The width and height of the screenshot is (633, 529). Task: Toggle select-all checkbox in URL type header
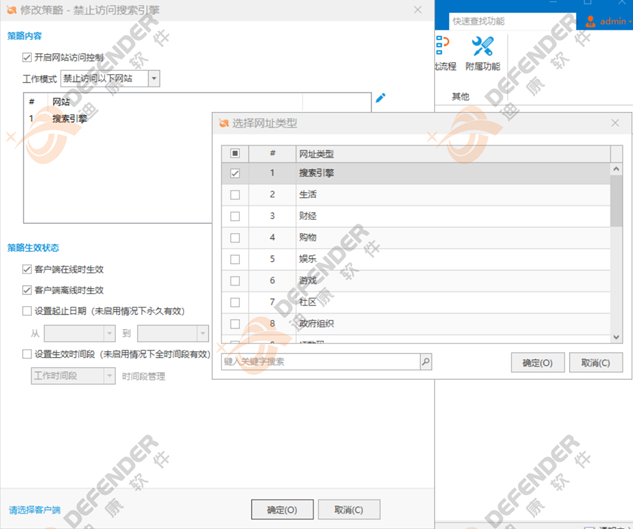click(x=235, y=153)
